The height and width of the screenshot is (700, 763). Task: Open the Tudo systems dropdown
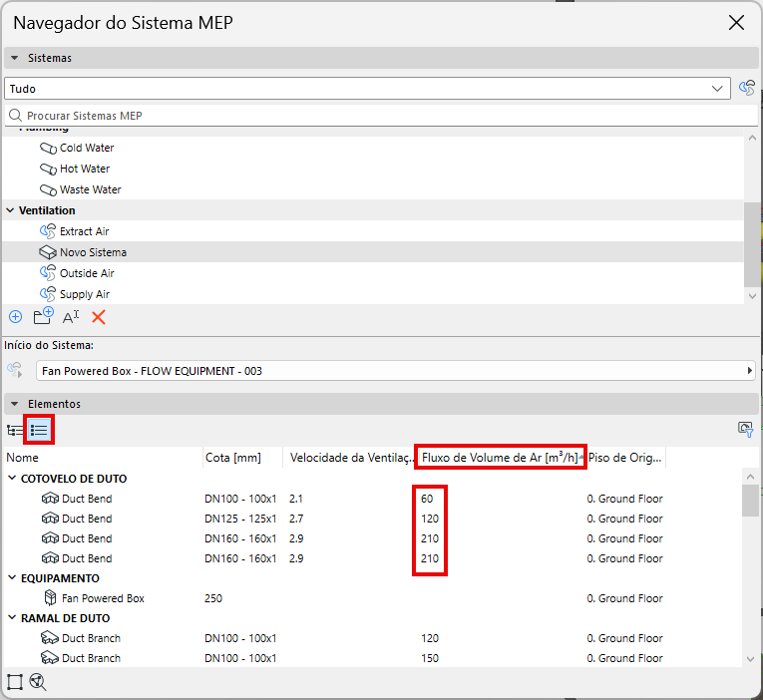[x=367, y=89]
